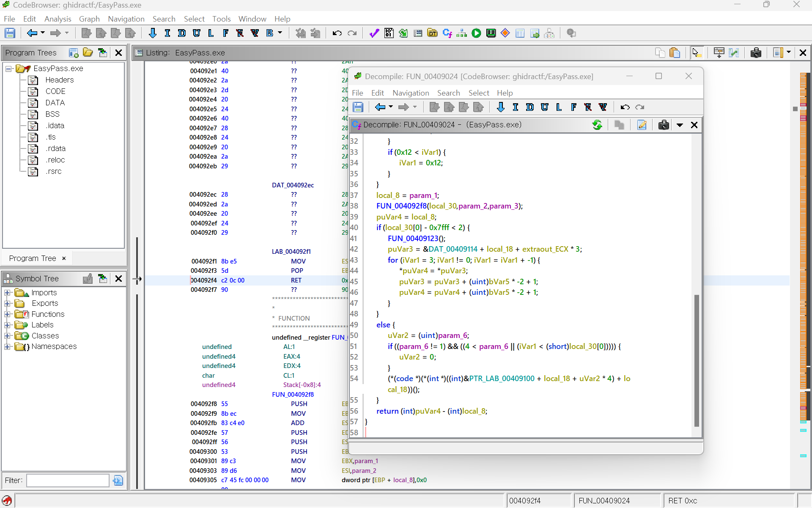The image size is (812, 508).
Task: Expand the Imports node in Symbol Tree
Action: click(7, 293)
